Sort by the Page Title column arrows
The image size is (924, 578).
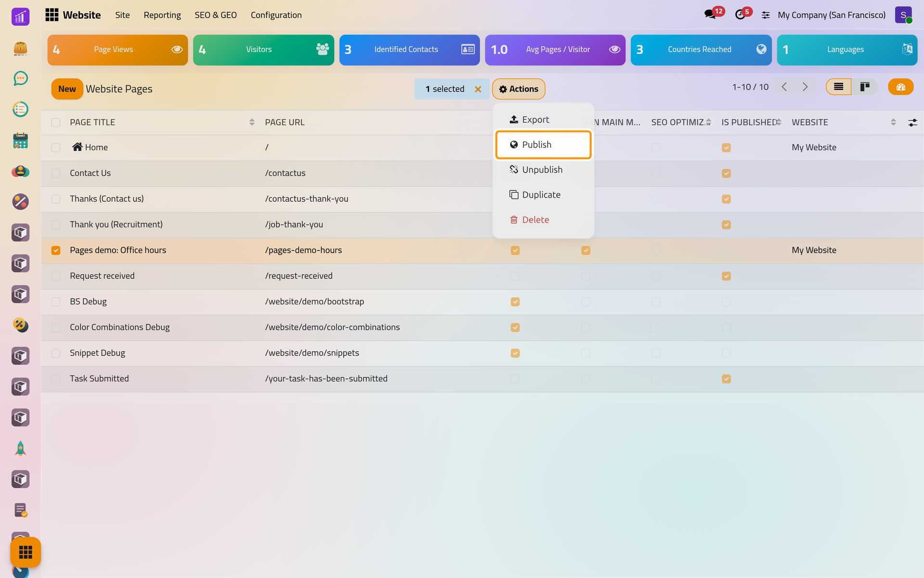pos(252,122)
